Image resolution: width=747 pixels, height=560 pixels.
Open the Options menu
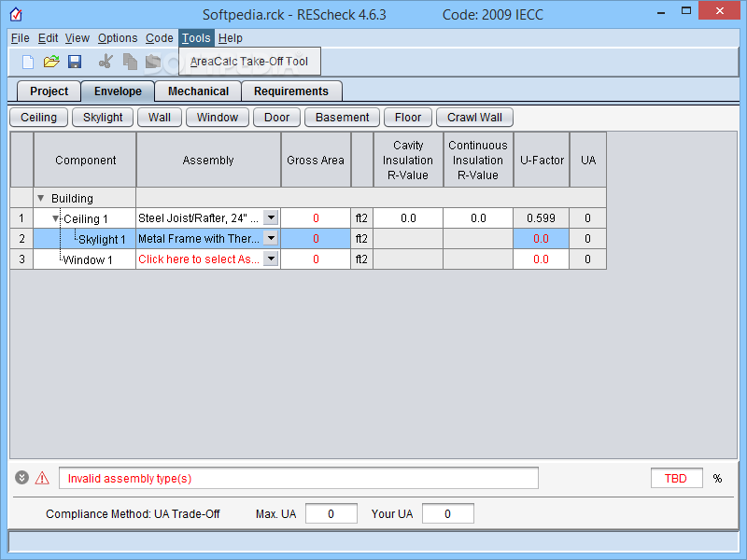pyautogui.click(x=118, y=38)
